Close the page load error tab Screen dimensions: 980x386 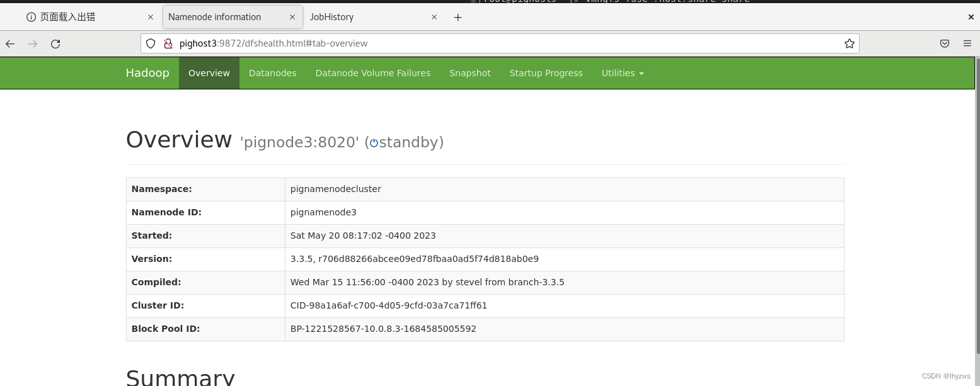pos(149,17)
